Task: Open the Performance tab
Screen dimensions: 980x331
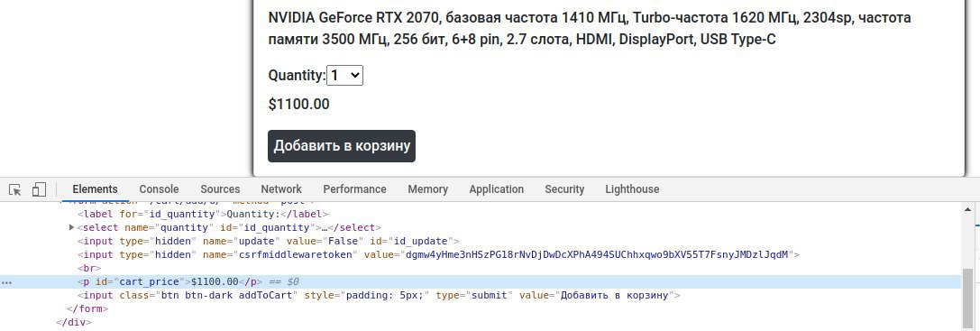Action: point(354,189)
